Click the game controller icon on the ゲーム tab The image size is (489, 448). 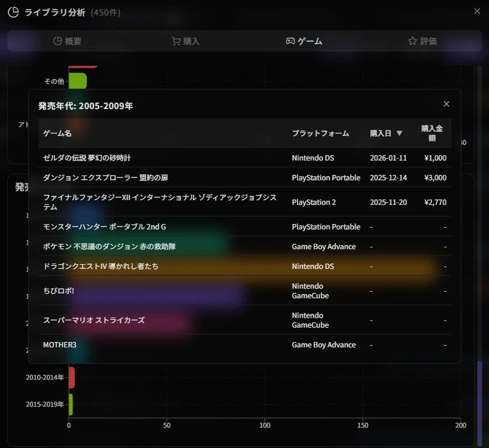[291, 41]
